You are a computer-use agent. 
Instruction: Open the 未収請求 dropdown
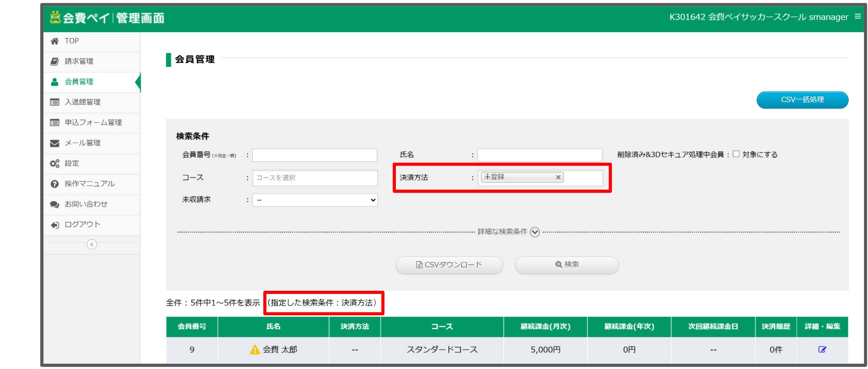click(314, 199)
